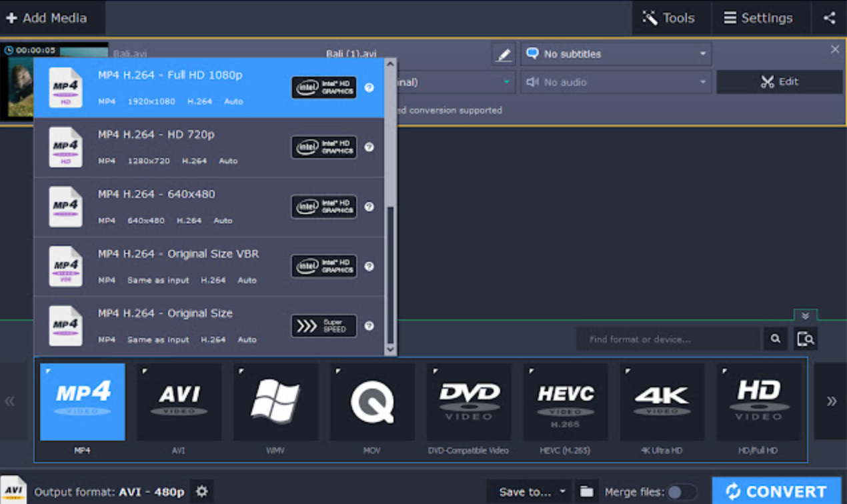This screenshot has height=504, width=847.
Task: Click the output folder icon
Action: [x=586, y=491]
